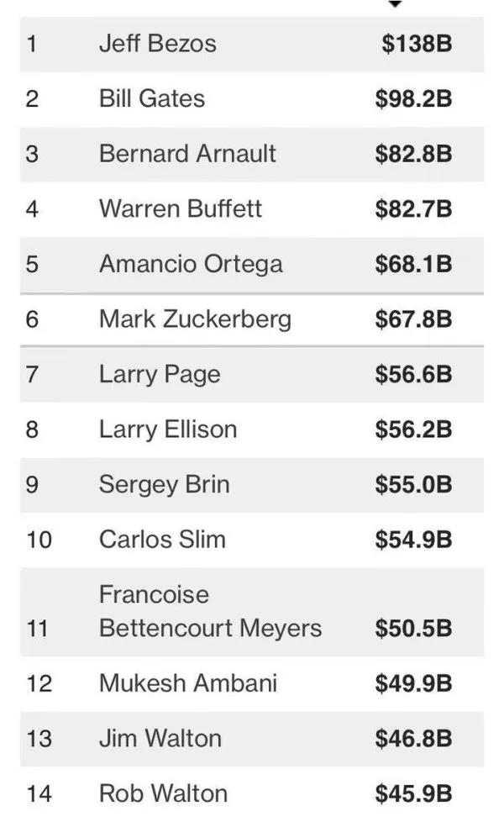Open Bernard Arnault's listing
This screenshot has width=504, height=822.
click(x=252, y=154)
